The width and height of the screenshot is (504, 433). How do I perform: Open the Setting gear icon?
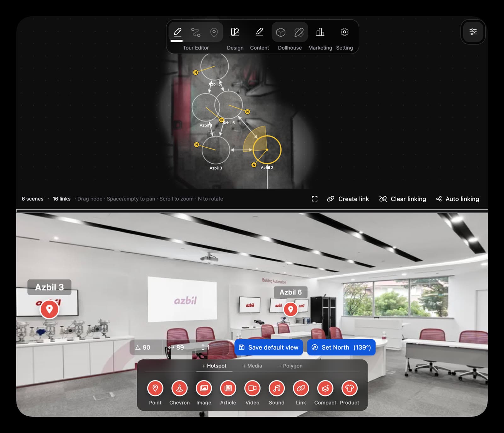[x=344, y=32]
